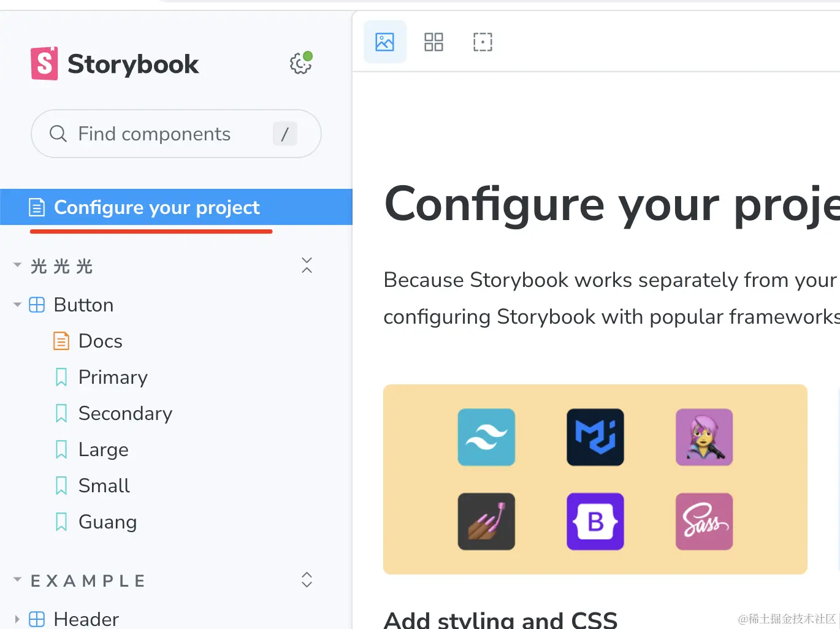The width and height of the screenshot is (840, 629).
Task: Toggle the image background view icon
Action: tap(385, 42)
